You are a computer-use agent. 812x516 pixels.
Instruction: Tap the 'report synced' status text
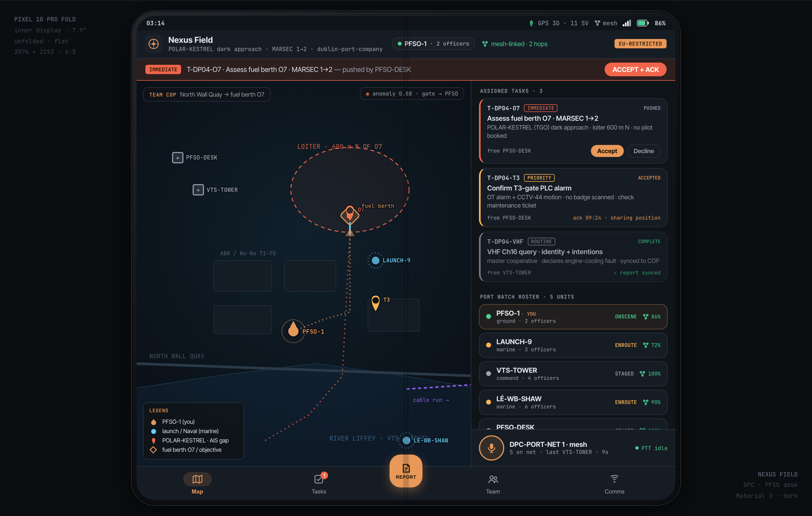point(637,273)
